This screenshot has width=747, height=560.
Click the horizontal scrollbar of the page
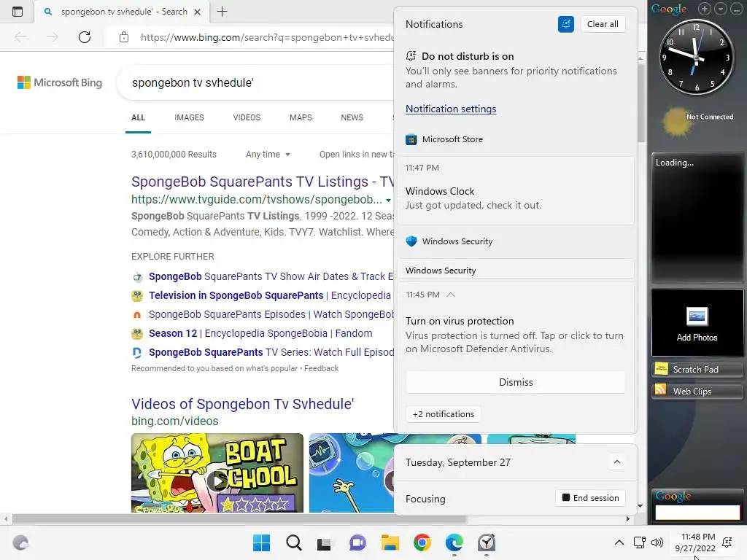coord(239,518)
